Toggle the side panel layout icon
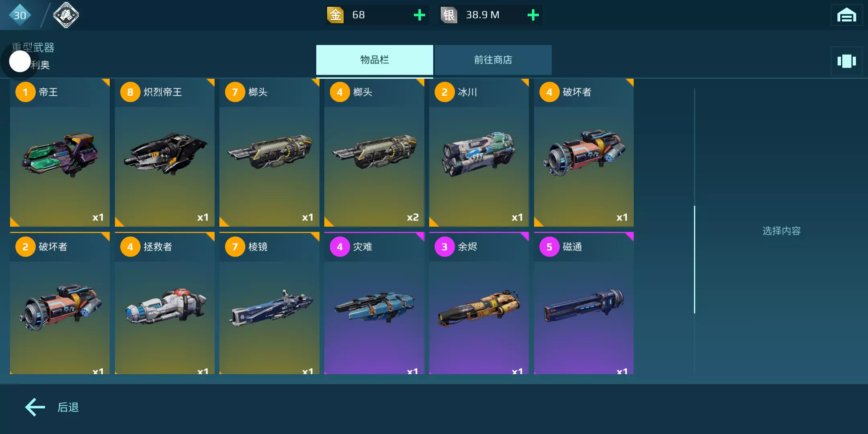The image size is (868, 434). click(x=846, y=61)
